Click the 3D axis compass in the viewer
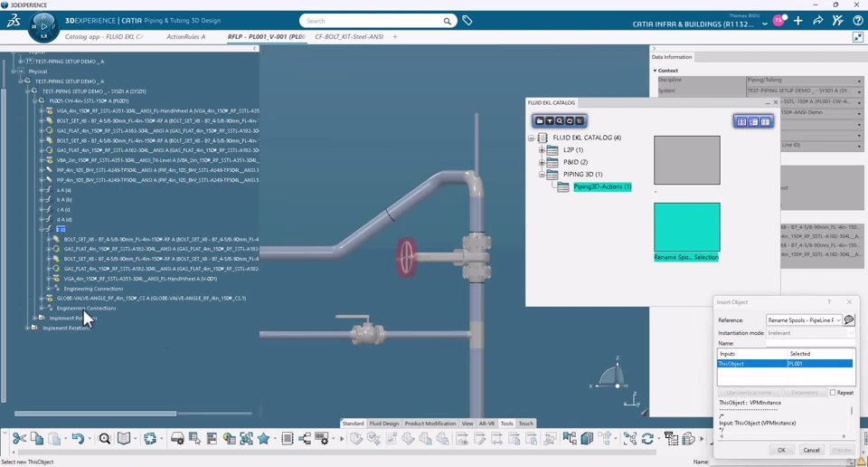Image resolution: width=868 pixels, height=467 pixels. [x=616, y=375]
